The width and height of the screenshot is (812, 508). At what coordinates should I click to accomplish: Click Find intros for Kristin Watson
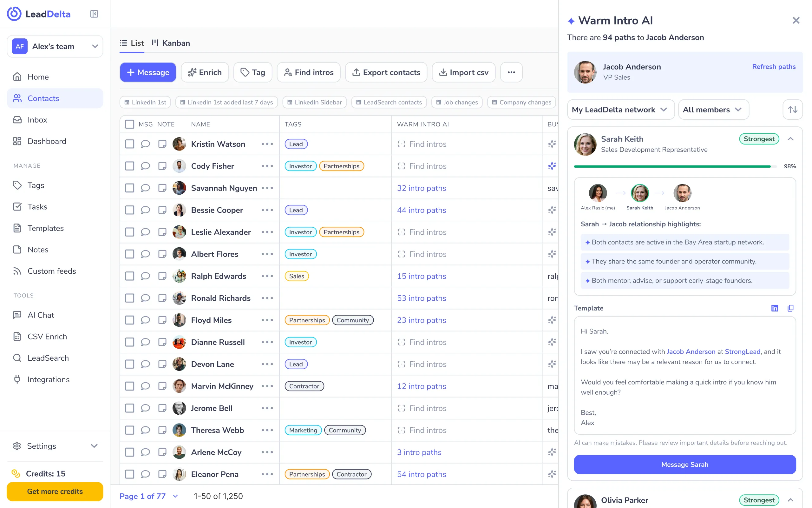pos(422,144)
